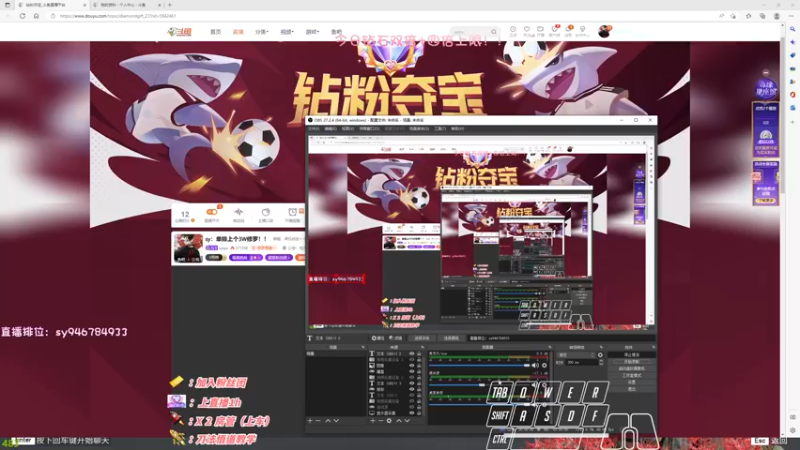Click 首页 link in Douyu nav
This screenshot has width=800, height=450.
click(216, 32)
